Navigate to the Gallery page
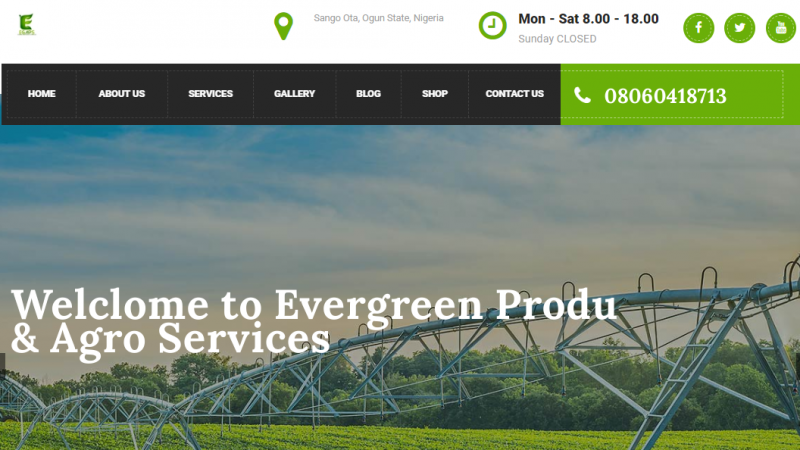Image resolution: width=800 pixels, height=450 pixels. [x=294, y=94]
